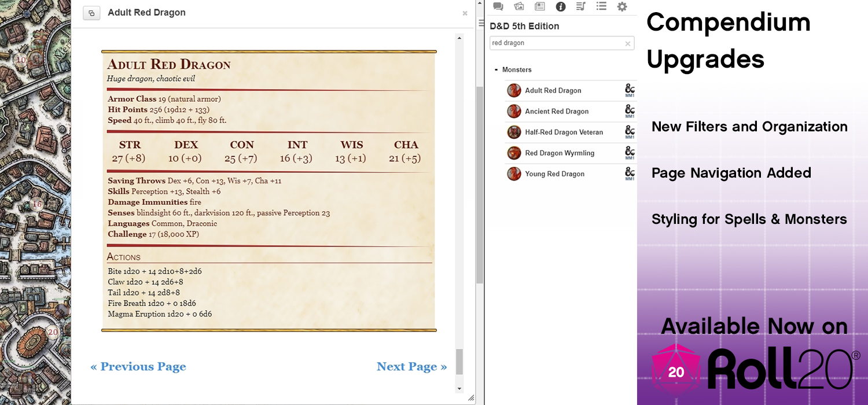Click the dialog scrollbar up arrow
868x405 pixels.
459,38
